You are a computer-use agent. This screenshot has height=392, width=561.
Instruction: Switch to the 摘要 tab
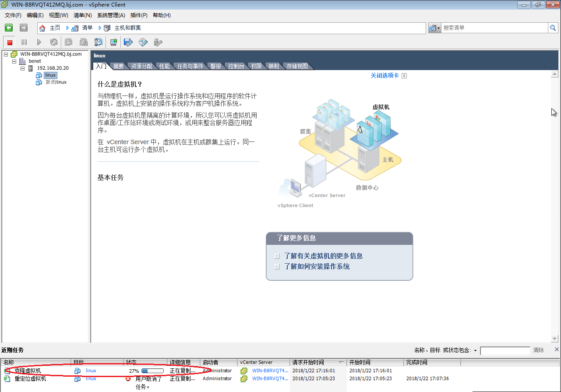pos(118,66)
